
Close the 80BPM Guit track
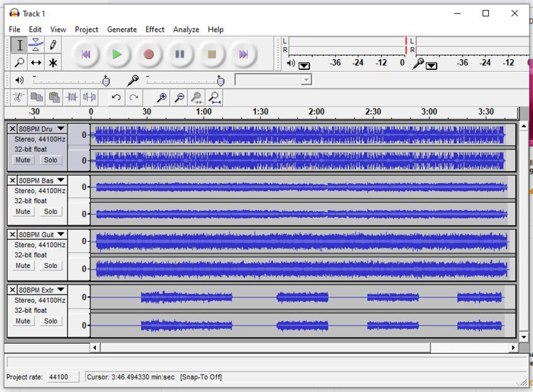12,235
